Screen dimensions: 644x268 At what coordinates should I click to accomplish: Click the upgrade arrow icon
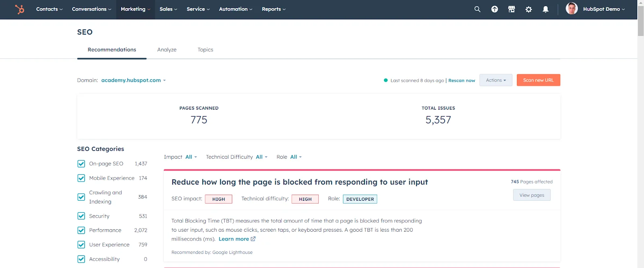tap(495, 9)
